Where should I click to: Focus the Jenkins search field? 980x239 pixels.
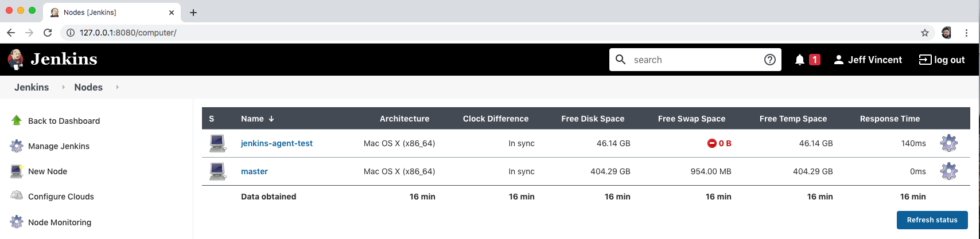(695, 60)
